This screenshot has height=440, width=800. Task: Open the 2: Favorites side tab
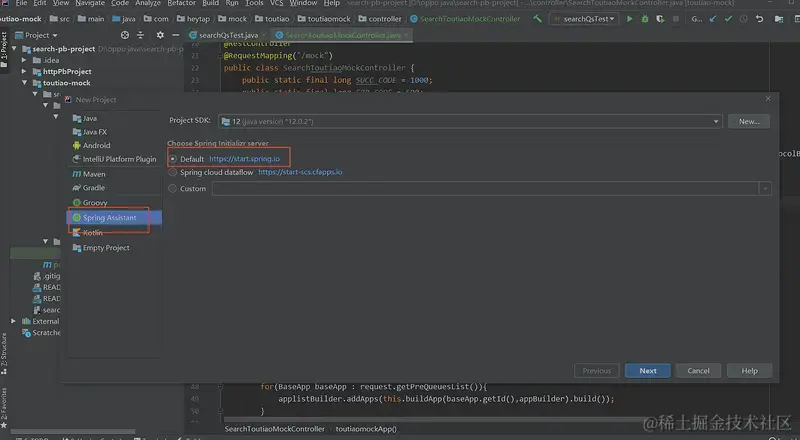click(4, 408)
